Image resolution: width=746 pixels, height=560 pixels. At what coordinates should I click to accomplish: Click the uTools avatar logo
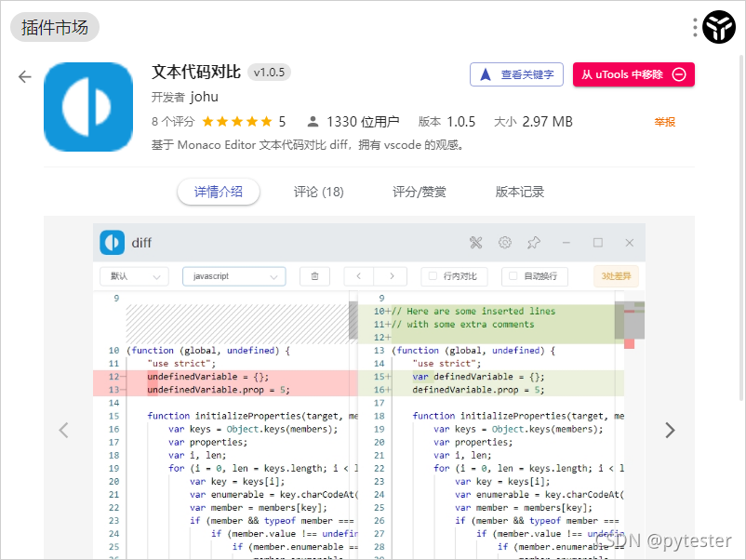pos(719,27)
